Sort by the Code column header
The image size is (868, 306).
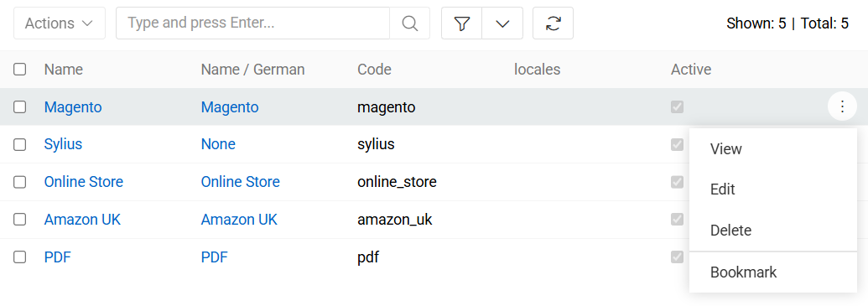[374, 70]
